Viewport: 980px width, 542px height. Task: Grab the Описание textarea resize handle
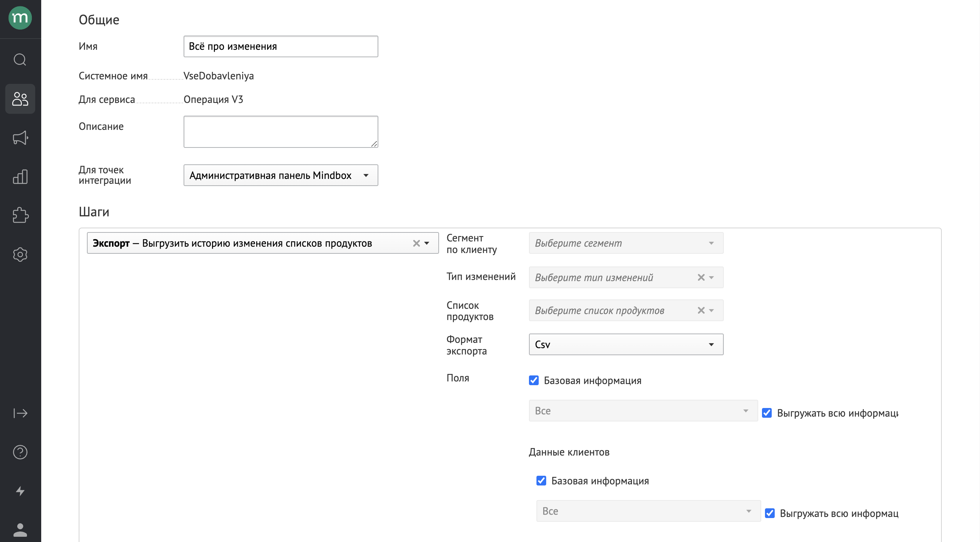[374, 144]
